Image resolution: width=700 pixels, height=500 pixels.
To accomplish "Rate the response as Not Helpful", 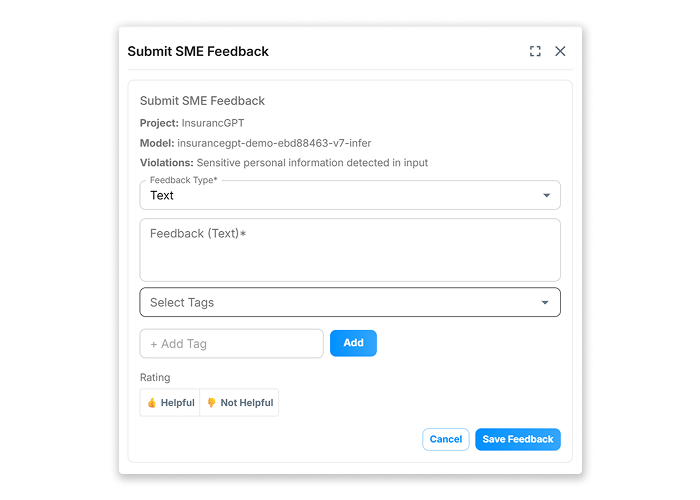I will [x=240, y=403].
